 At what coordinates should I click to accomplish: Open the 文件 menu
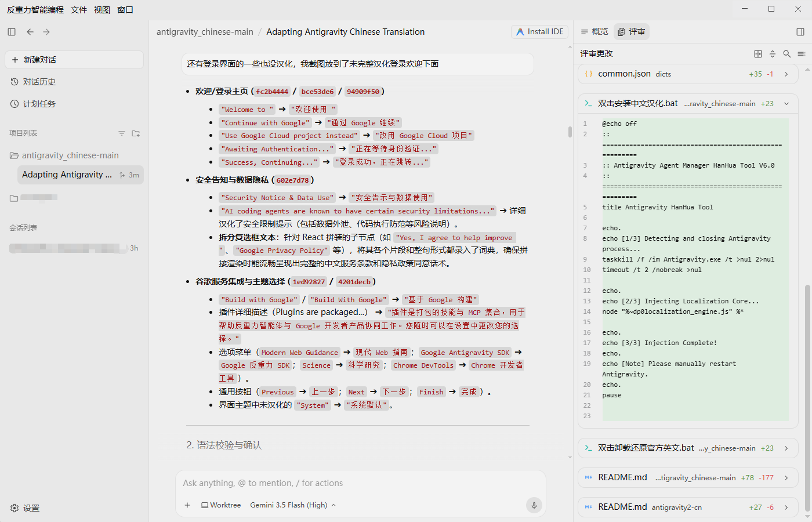click(x=79, y=10)
